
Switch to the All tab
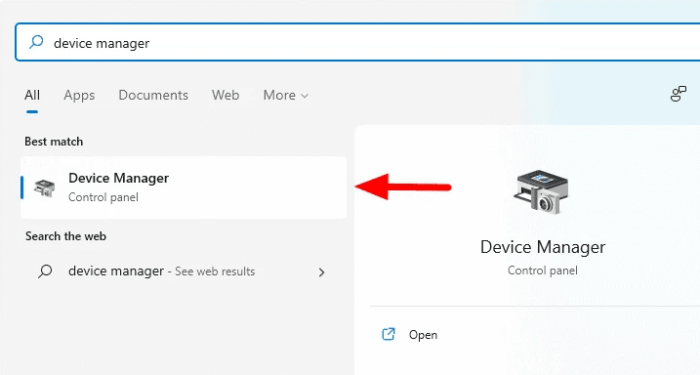coord(32,95)
